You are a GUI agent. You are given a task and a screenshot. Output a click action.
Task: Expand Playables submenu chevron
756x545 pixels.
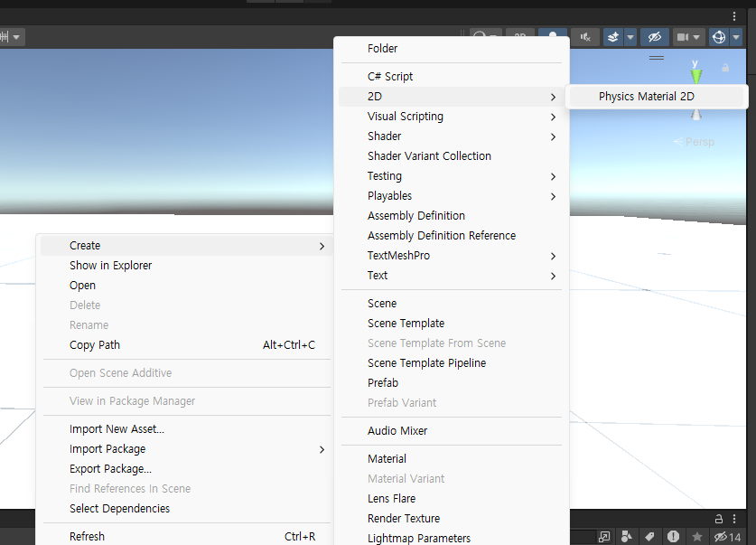click(553, 197)
